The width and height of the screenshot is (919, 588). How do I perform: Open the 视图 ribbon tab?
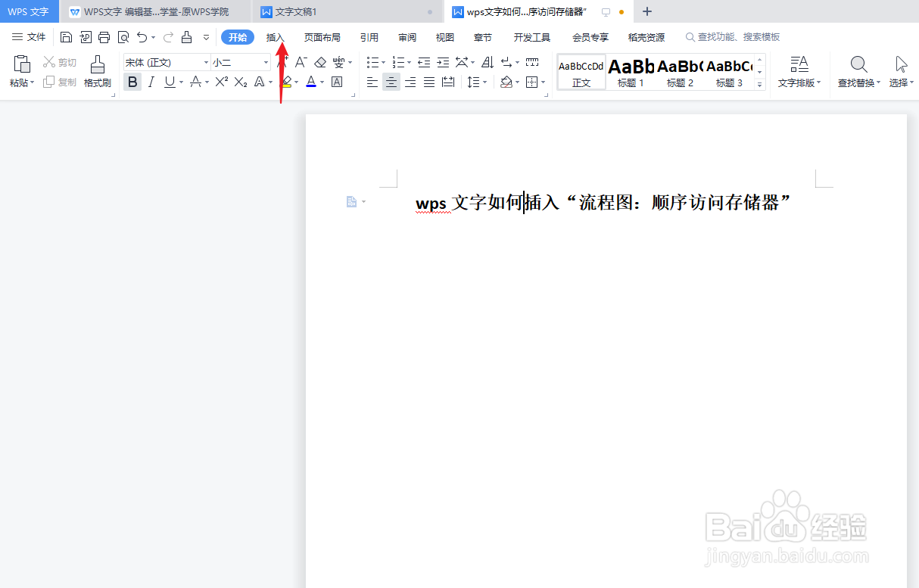click(445, 37)
